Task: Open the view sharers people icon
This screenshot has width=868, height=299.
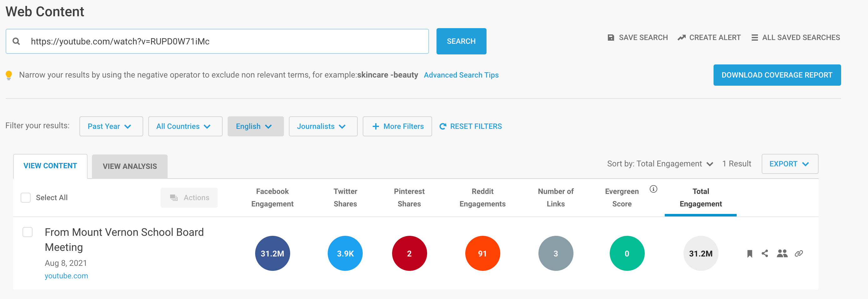Action: pyautogui.click(x=782, y=253)
